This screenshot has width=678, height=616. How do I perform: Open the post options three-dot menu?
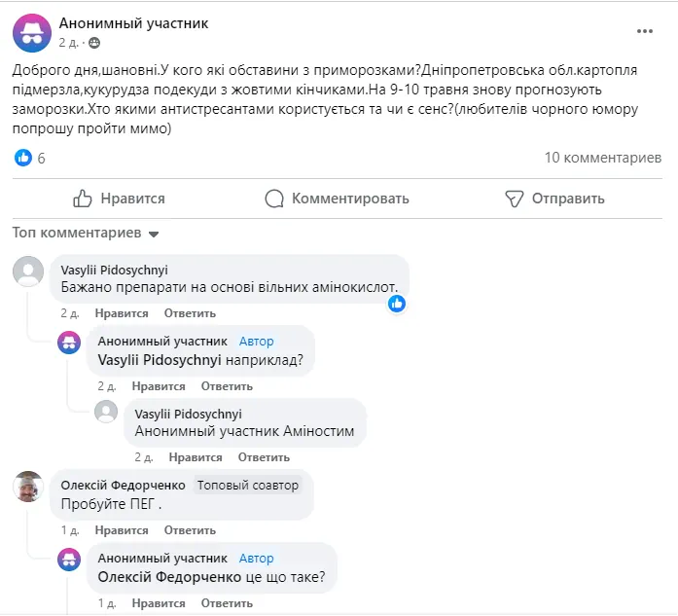pos(645,31)
